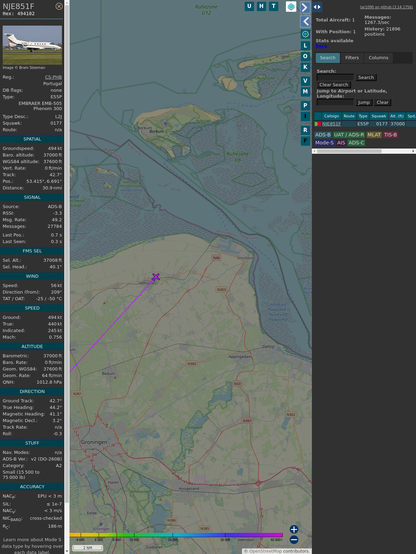Zoom in with the plus icon
Image resolution: width=416 pixels, height=554 pixels.
tap(294, 529)
